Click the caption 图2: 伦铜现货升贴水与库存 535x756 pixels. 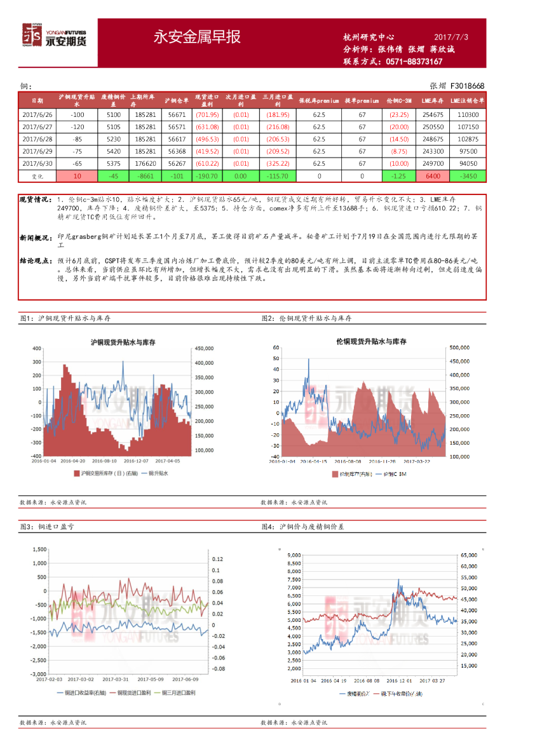click(307, 318)
